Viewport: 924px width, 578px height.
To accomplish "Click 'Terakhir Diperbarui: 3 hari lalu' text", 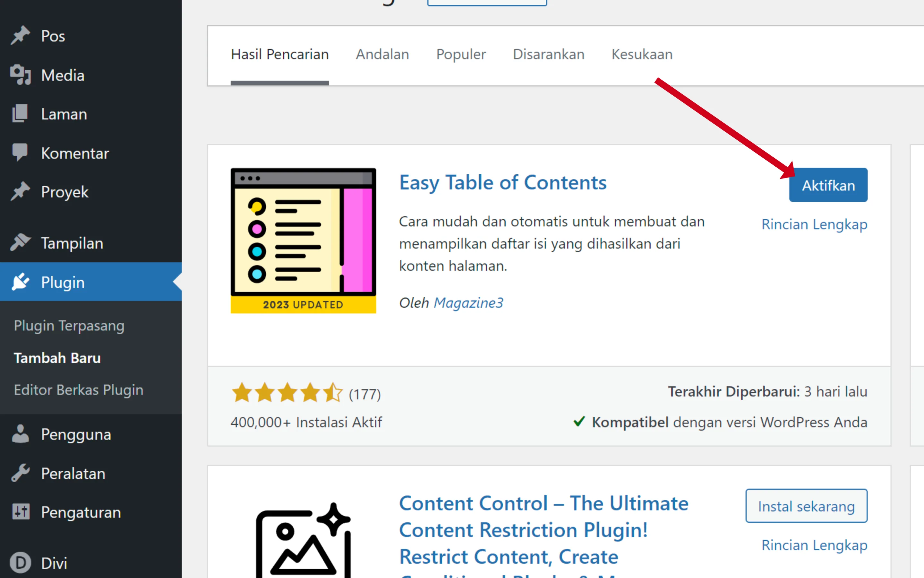I will point(767,391).
